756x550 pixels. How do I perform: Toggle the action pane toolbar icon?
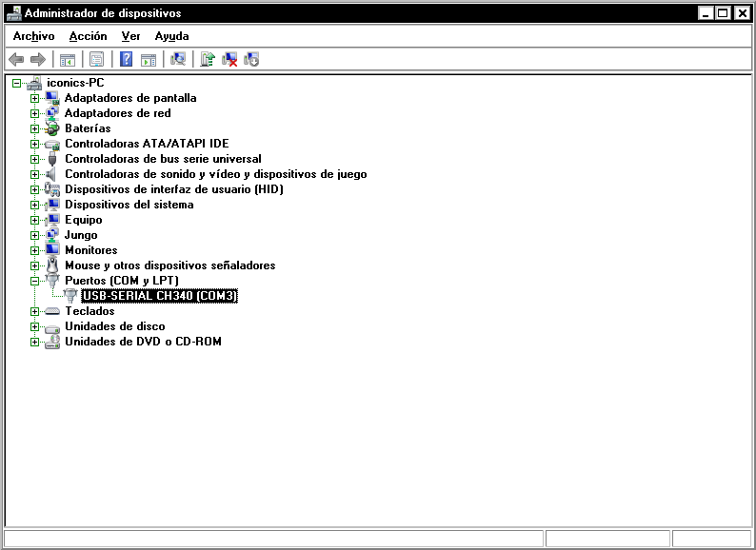click(149, 60)
